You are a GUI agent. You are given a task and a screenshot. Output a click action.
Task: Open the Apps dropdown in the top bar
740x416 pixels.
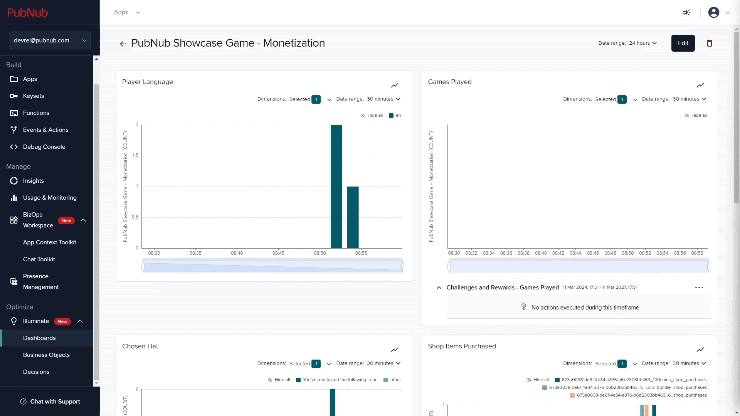click(127, 13)
